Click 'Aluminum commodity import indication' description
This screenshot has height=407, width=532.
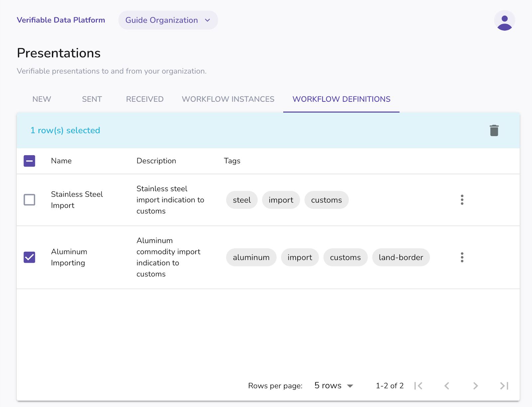[x=168, y=257]
